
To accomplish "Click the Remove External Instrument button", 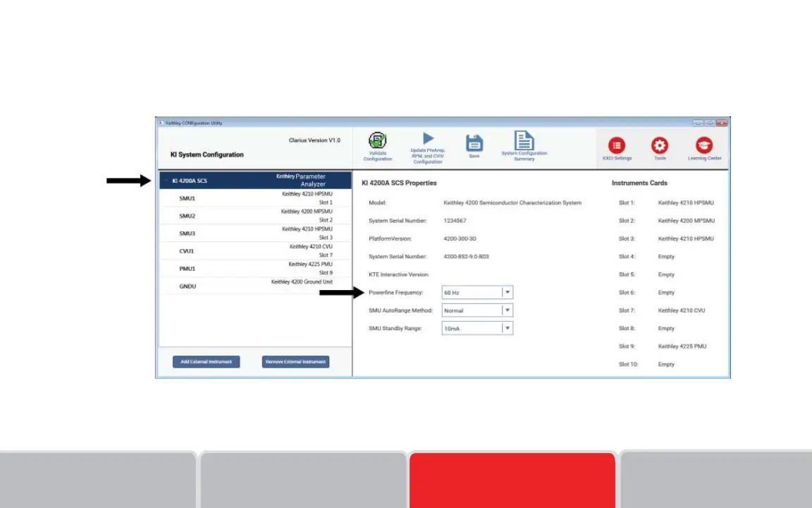I will 296,362.
